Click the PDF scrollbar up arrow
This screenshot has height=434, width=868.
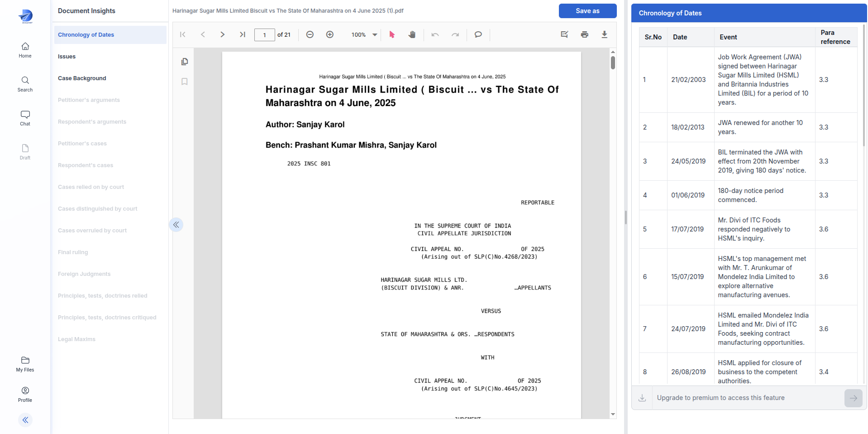point(613,51)
